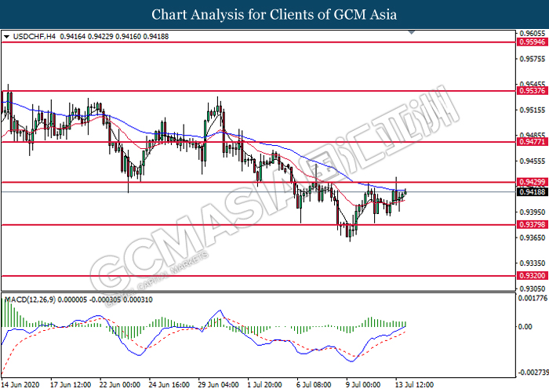This screenshot has height=392, width=549.
Task: Select the 0.95946 red price label
Action: 533,42
